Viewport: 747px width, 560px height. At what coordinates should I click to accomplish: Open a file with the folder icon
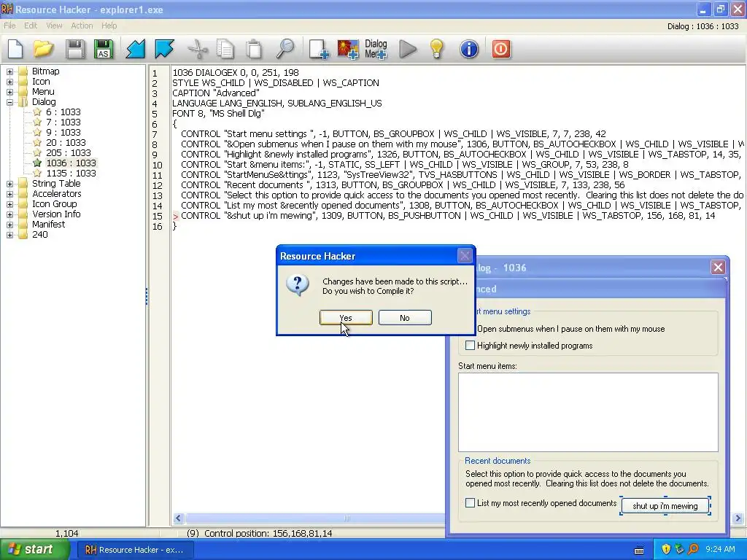tap(43, 49)
